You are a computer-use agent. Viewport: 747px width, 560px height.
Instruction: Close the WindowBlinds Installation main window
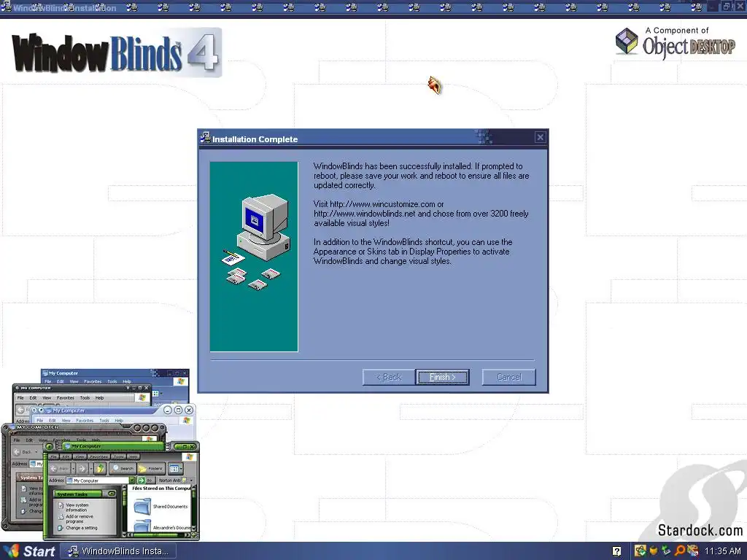tap(740, 6)
